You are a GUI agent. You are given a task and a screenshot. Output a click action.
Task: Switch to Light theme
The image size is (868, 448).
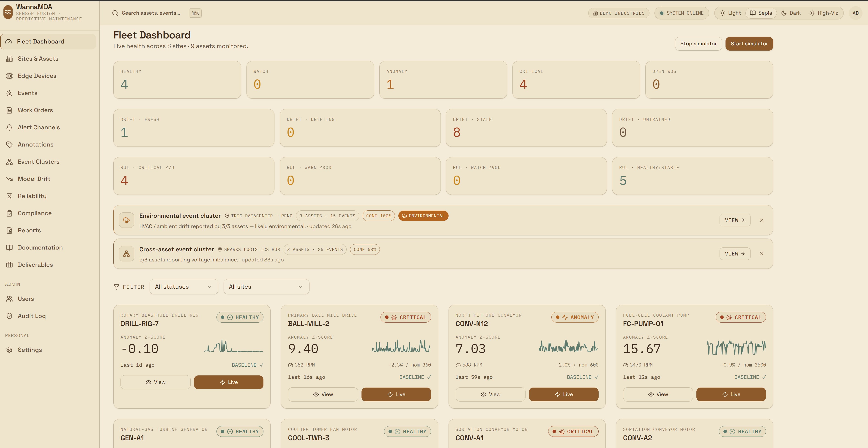coord(730,13)
